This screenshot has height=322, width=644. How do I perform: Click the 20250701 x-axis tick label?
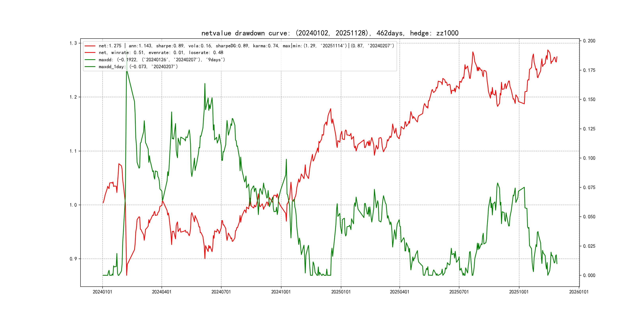pyautogui.click(x=459, y=292)
